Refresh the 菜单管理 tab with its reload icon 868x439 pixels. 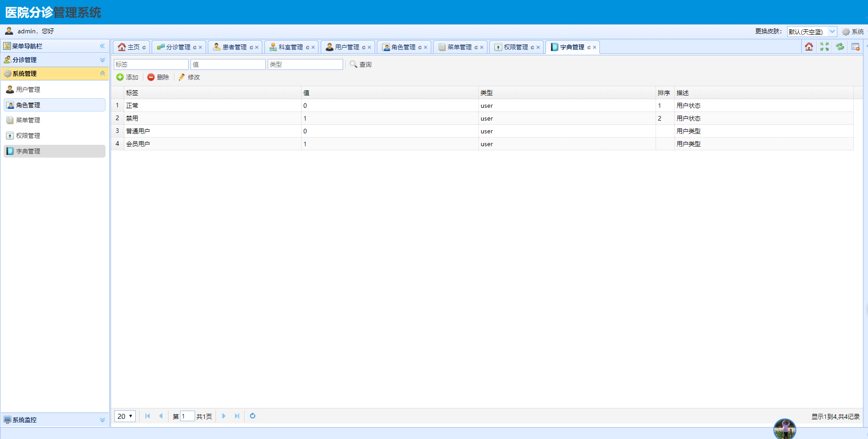pos(476,48)
